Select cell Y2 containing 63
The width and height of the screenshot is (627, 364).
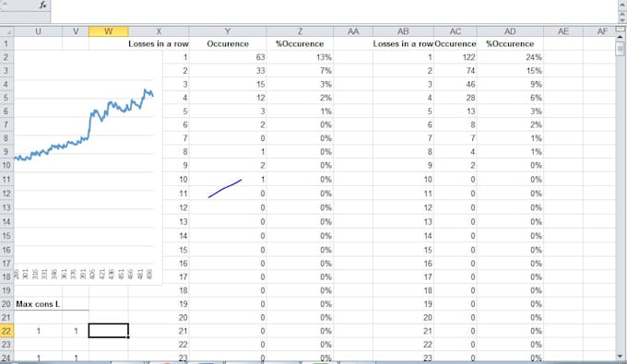tap(228, 57)
